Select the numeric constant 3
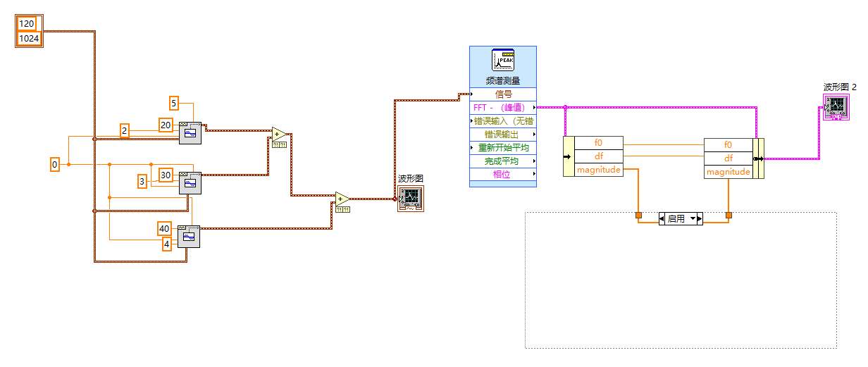The width and height of the screenshot is (868, 367). pos(142,182)
